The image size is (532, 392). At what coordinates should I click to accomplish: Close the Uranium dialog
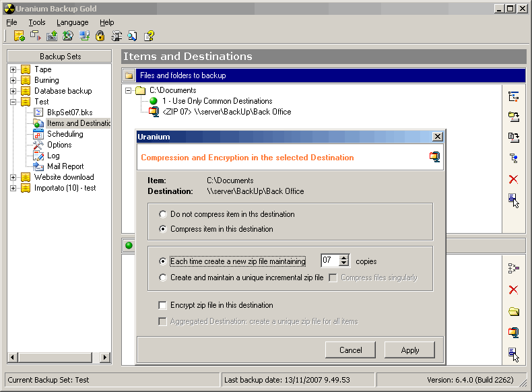(x=437, y=137)
